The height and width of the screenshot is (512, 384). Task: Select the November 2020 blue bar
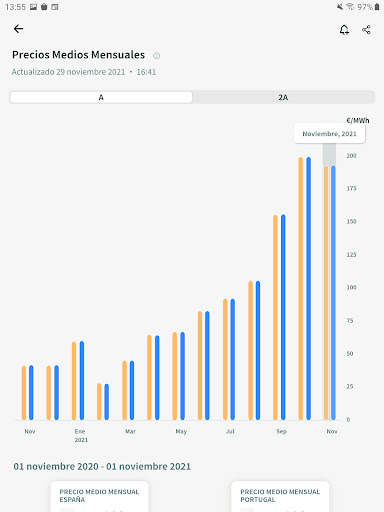[x=31, y=393]
